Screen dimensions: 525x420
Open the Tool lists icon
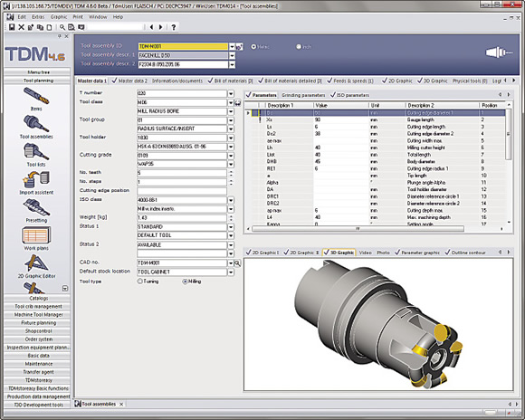point(36,152)
